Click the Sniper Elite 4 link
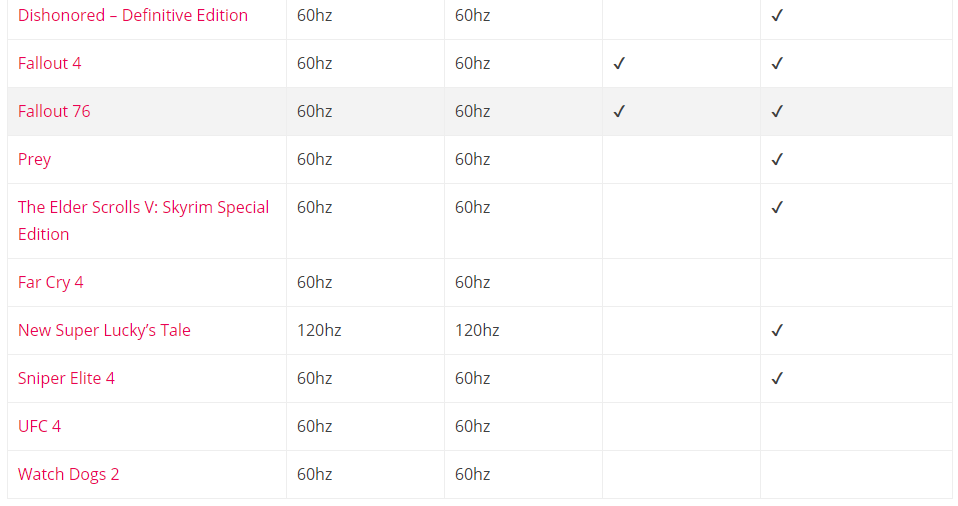 [x=66, y=378]
